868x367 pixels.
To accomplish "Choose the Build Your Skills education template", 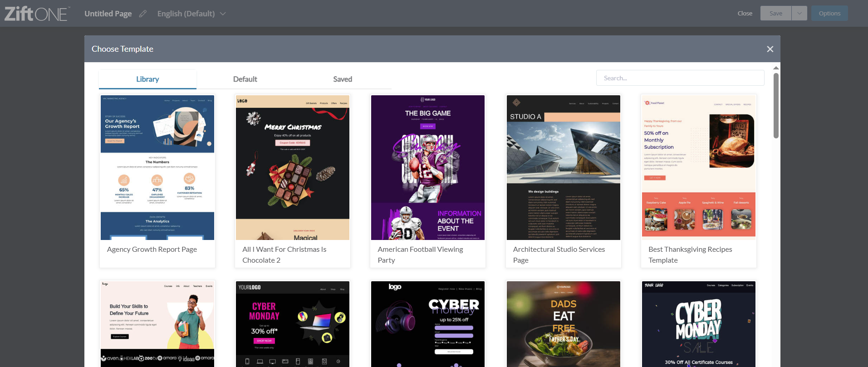I will 157,324.
